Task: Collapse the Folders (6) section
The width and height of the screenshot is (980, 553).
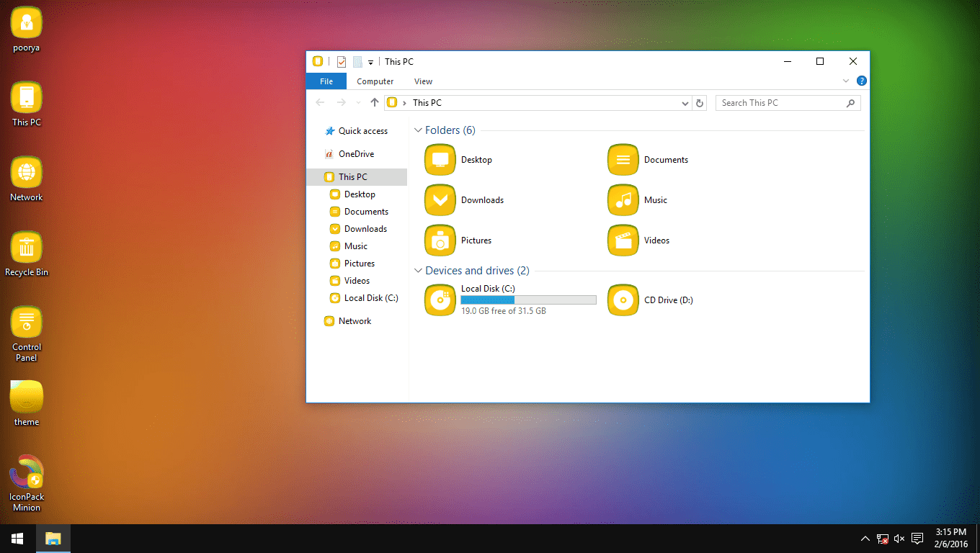Action: (418, 130)
